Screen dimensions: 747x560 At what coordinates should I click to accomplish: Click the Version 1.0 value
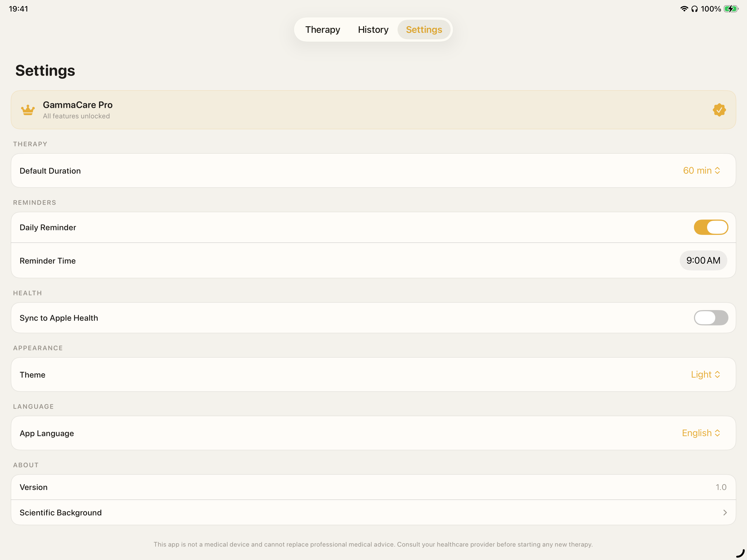point(721,487)
